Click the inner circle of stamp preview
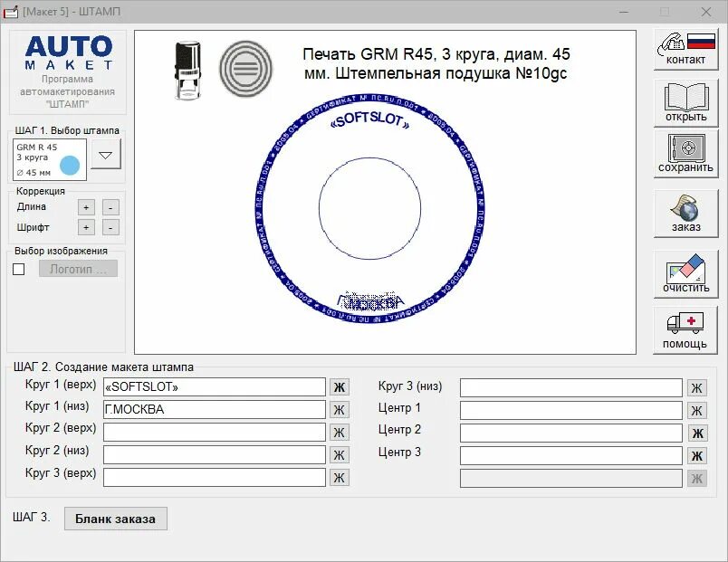 click(x=370, y=208)
